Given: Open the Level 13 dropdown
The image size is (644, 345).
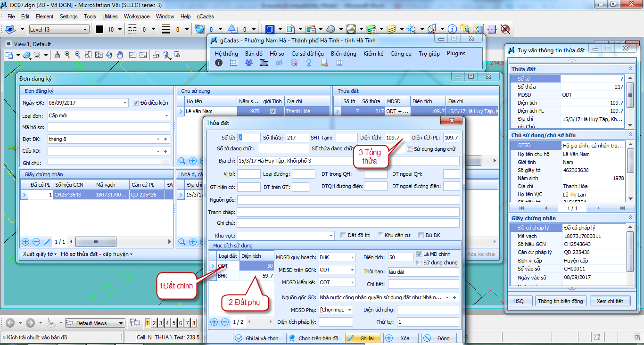Looking at the screenshot, I should tap(85, 30).
